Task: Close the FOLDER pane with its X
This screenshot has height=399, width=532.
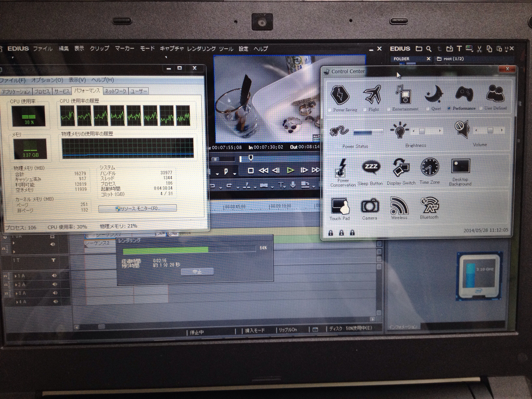Action: point(429,59)
